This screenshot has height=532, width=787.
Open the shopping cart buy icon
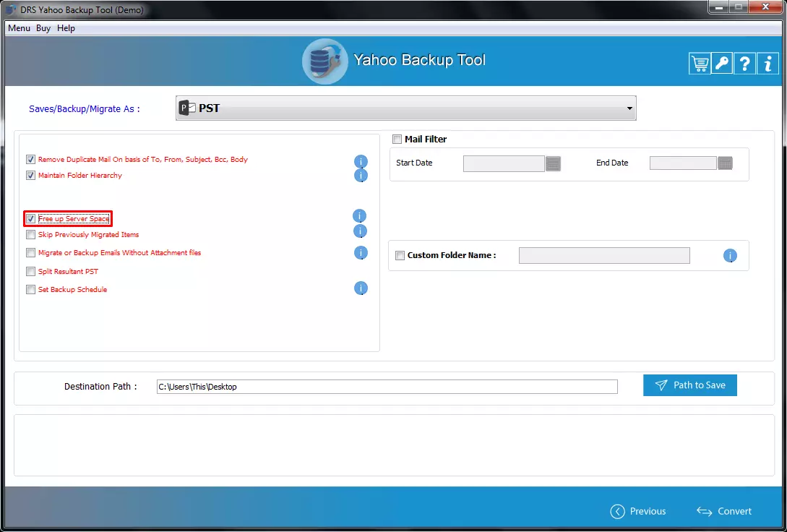[x=700, y=64]
